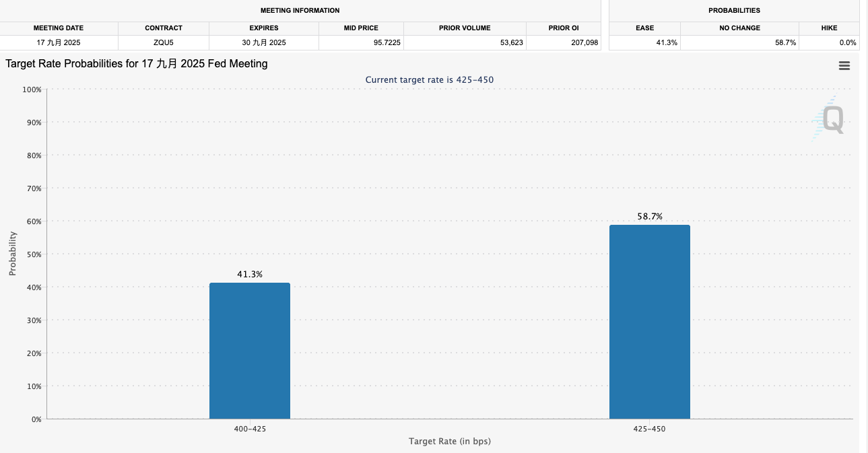The height and width of the screenshot is (453, 868).
Task: Select the 425-450 target rate bar
Action: (x=649, y=322)
